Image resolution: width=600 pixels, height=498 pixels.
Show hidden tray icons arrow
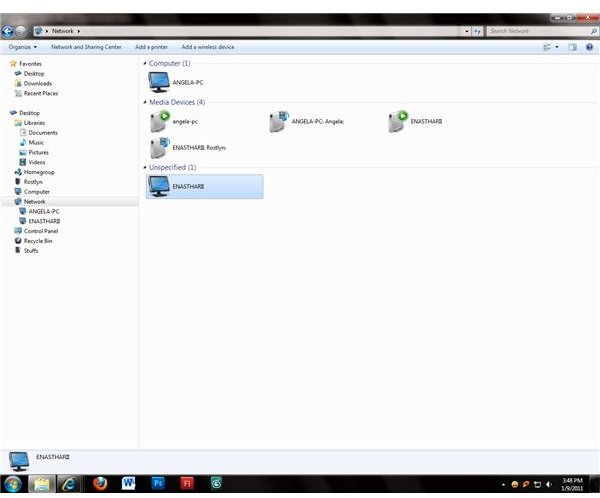[x=503, y=485]
